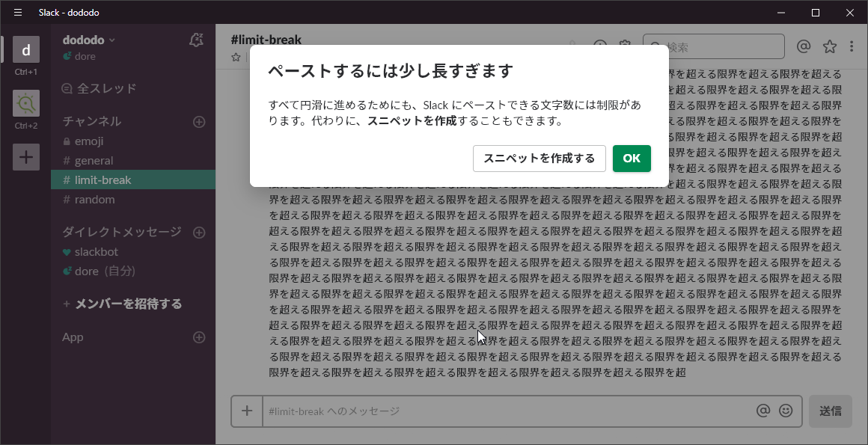Image resolution: width=868 pixels, height=445 pixels.
Task: Click the search field in header
Action: tap(718, 46)
